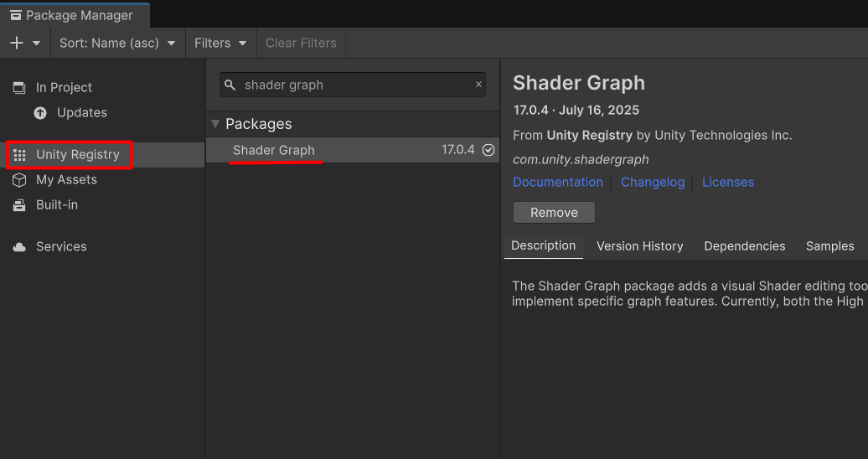
Task: Click the 17.0.4 · July 16, 2025 text
Action: 576,111
